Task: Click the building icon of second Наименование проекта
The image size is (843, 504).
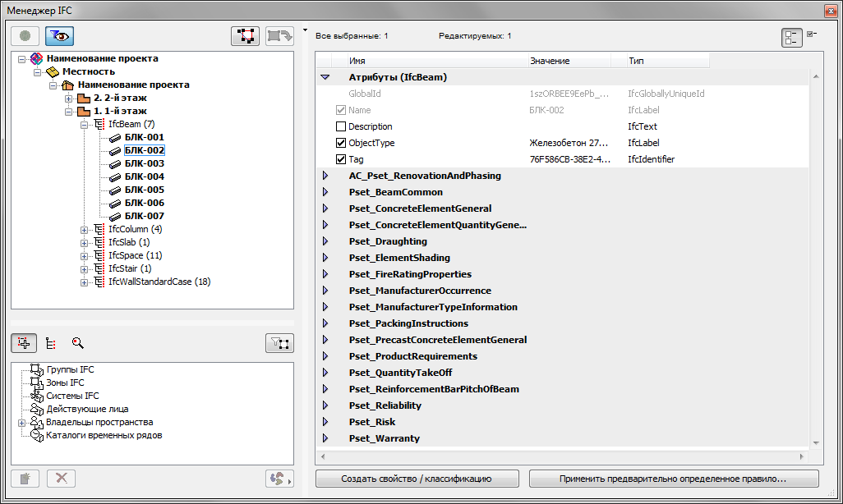Action: 67,85
